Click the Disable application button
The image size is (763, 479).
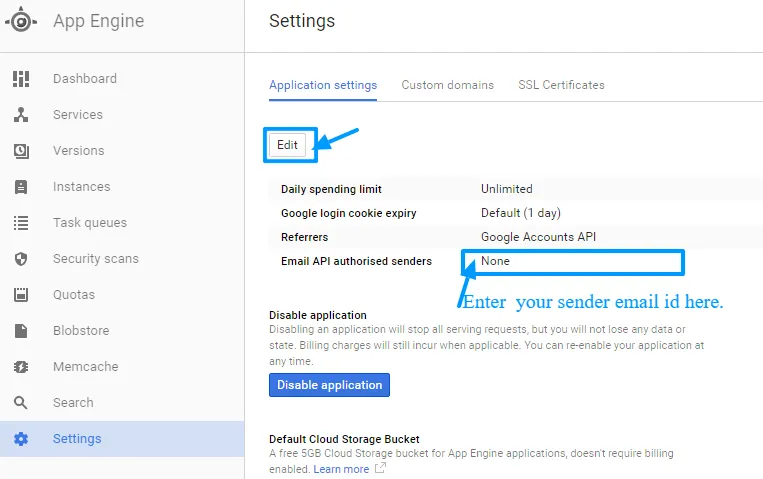coord(329,385)
